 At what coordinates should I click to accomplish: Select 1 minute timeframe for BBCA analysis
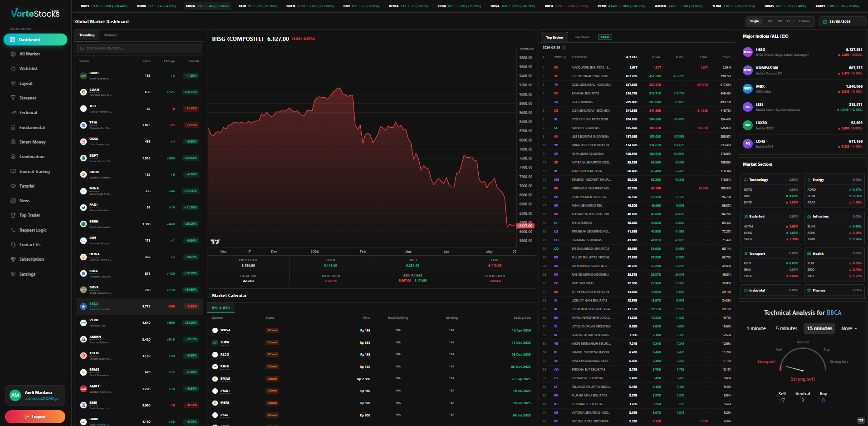pyautogui.click(x=756, y=328)
